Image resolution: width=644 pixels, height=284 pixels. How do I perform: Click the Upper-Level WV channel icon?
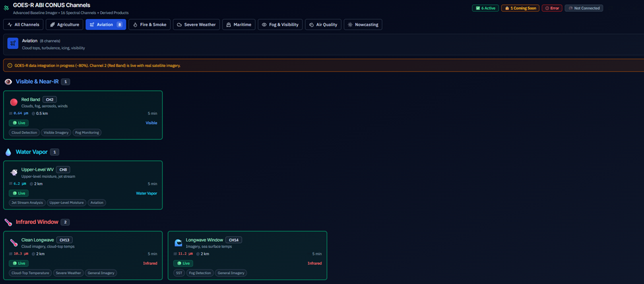tap(14, 172)
